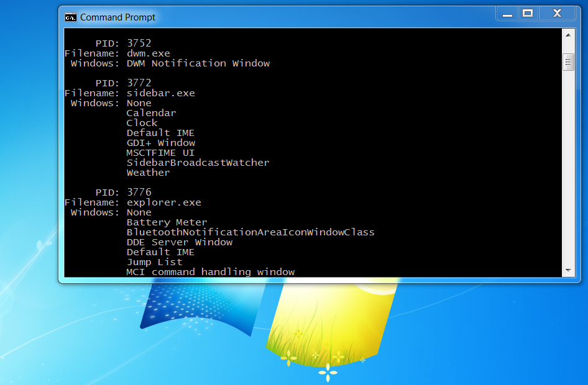
Task: Click the Jump List entry
Action: 155,262
